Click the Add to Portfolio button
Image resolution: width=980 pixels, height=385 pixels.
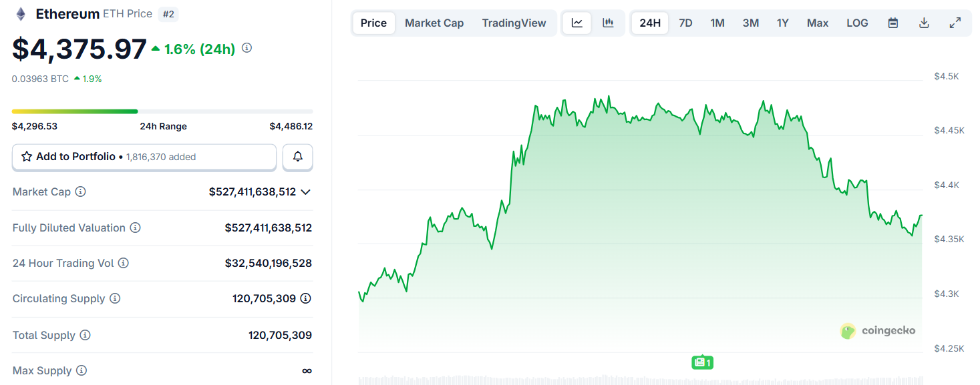[144, 157]
